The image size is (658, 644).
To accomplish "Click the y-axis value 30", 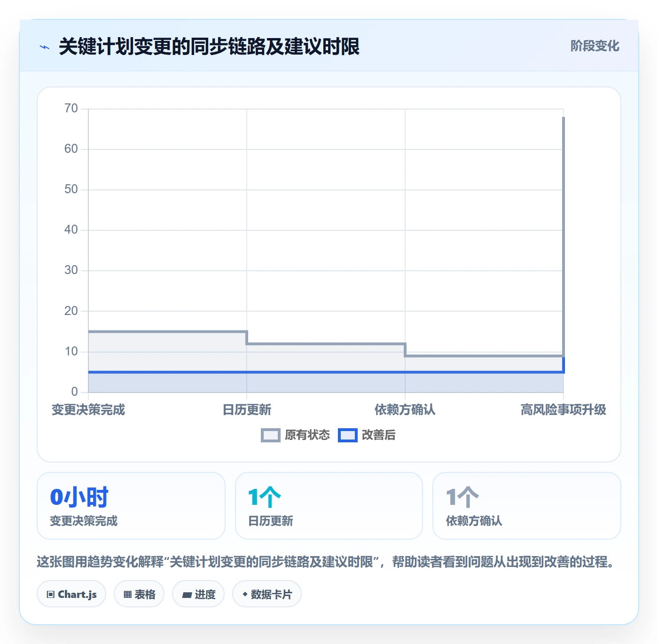I will tap(71, 270).
